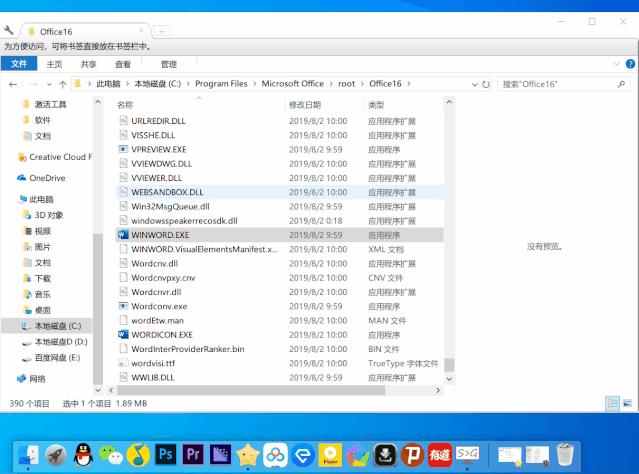
Task: Open the yellow star app in dock
Action: pyautogui.click(x=248, y=454)
